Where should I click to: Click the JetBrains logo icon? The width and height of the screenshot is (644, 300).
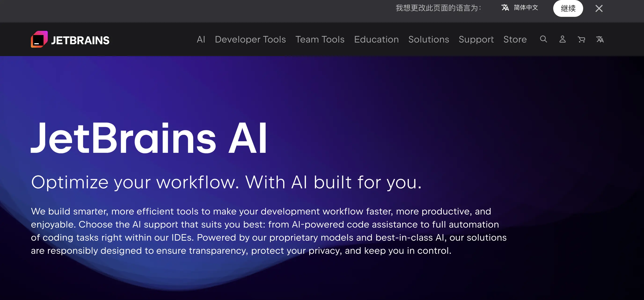point(40,39)
